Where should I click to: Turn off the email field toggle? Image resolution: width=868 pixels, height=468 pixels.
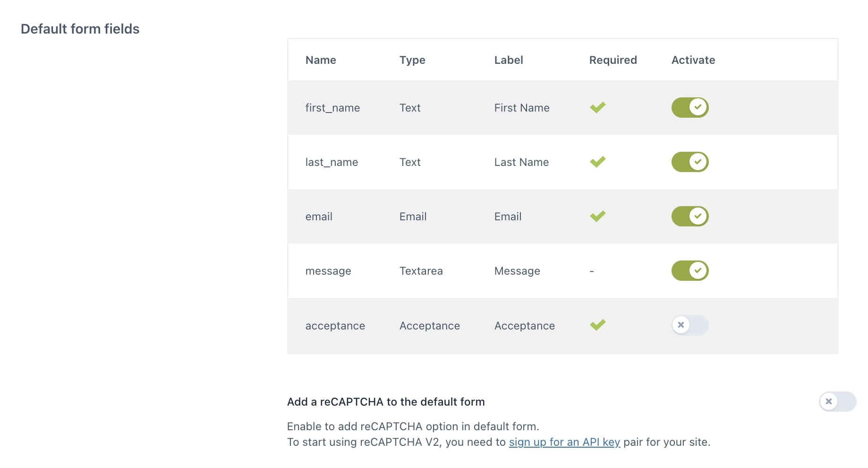pos(690,216)
